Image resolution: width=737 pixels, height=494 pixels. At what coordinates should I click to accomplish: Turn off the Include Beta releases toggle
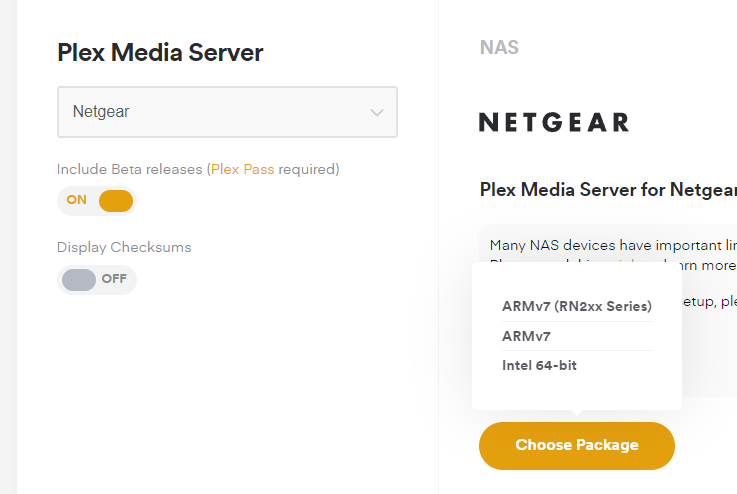click(96, 201)
